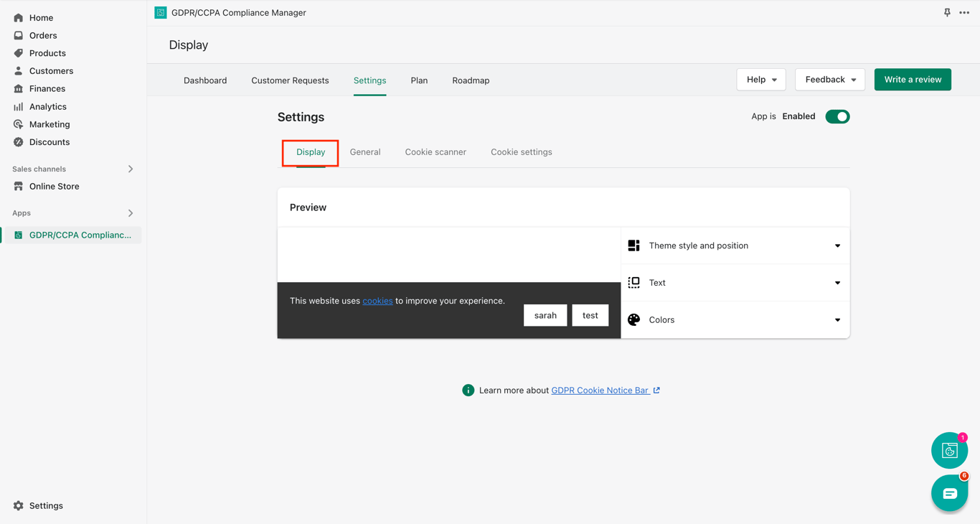This screenshot has width=980, height=524.
Task: Open the three-dot more actions menu
Action: point(964,13)
